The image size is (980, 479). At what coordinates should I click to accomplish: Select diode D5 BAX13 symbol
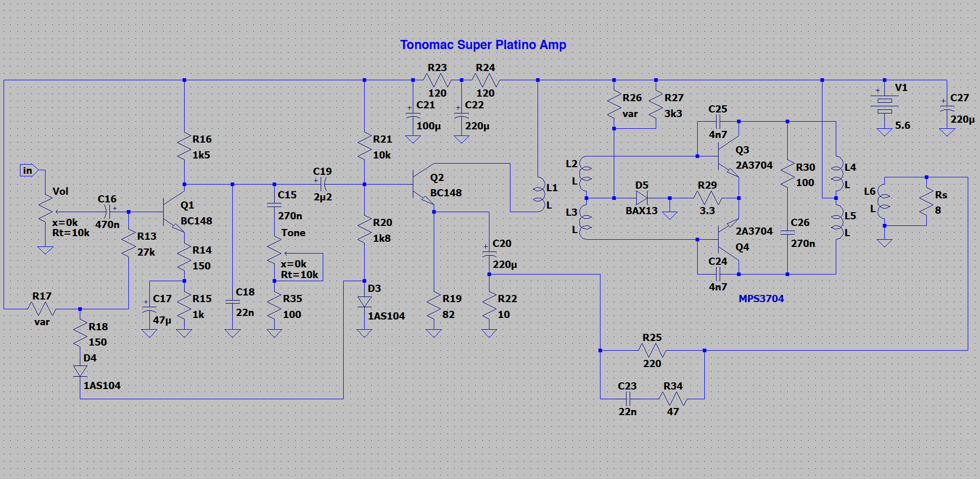tap(642, 197)
